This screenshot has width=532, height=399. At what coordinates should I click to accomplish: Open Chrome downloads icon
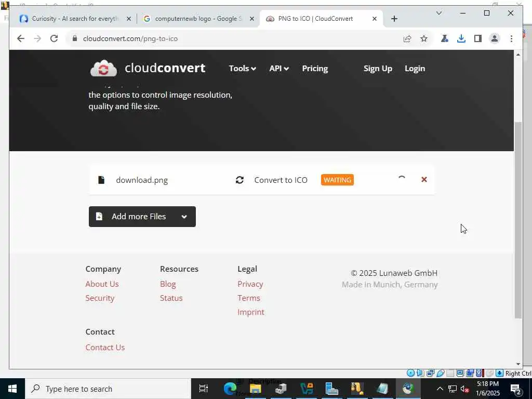click(461, 38)
